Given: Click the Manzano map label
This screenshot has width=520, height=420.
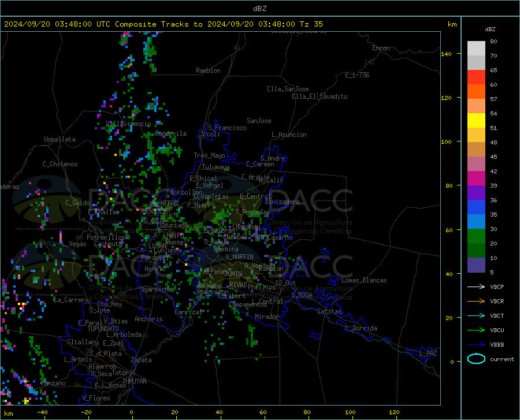Looking at the screenshot, I should [53, 383].
